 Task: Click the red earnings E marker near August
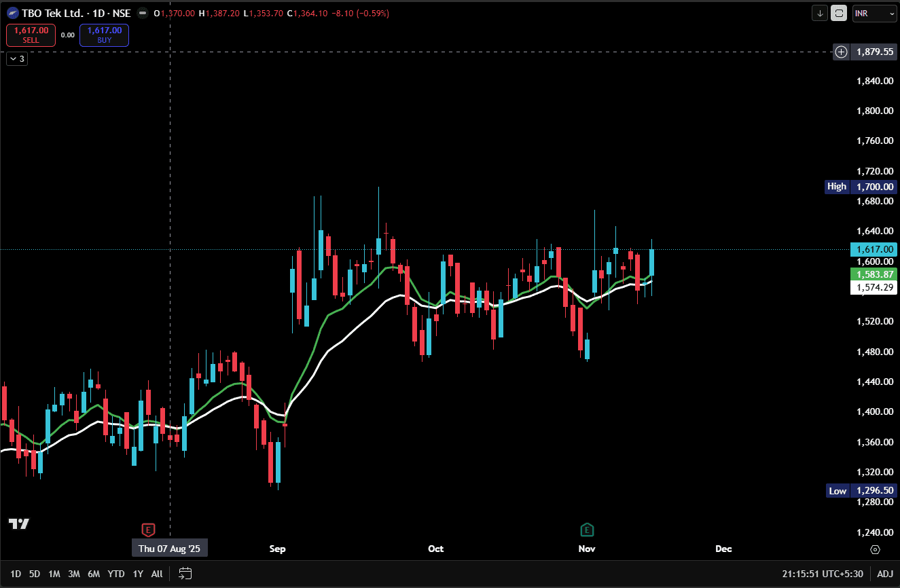pos(148,530)
